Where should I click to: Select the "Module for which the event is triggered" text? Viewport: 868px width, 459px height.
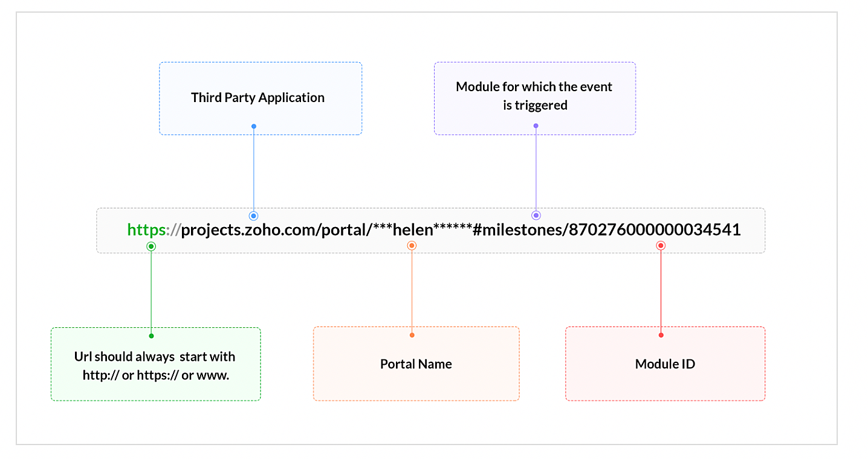tap(534, 96)
